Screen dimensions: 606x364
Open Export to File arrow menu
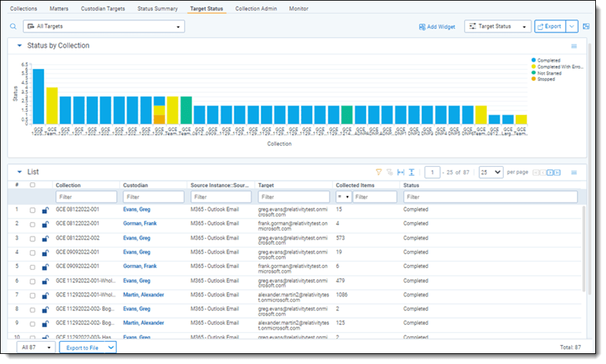pyautogui.click(x=111, y=347)
